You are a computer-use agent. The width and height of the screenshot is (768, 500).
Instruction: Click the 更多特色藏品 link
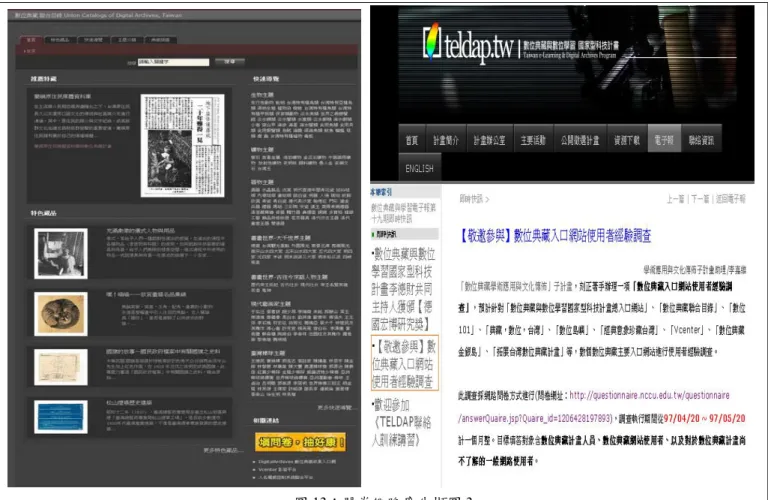coord(223,450)
